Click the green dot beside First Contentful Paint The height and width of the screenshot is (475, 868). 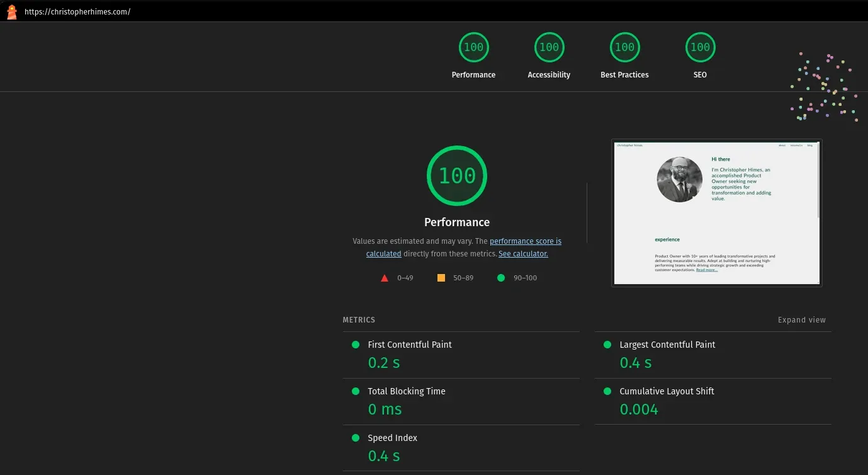pyautogui.click(x=356, y=345)
